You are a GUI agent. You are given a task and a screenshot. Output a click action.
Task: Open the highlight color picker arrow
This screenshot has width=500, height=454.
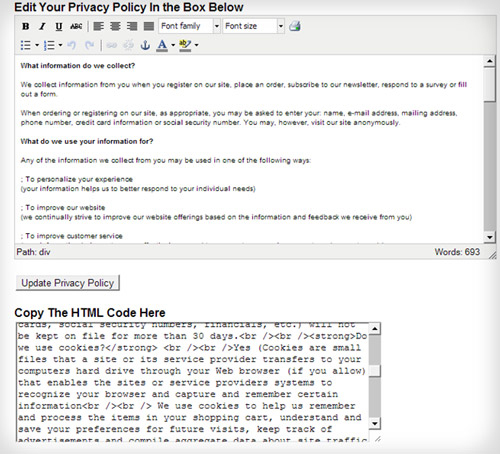pos(197,45)
